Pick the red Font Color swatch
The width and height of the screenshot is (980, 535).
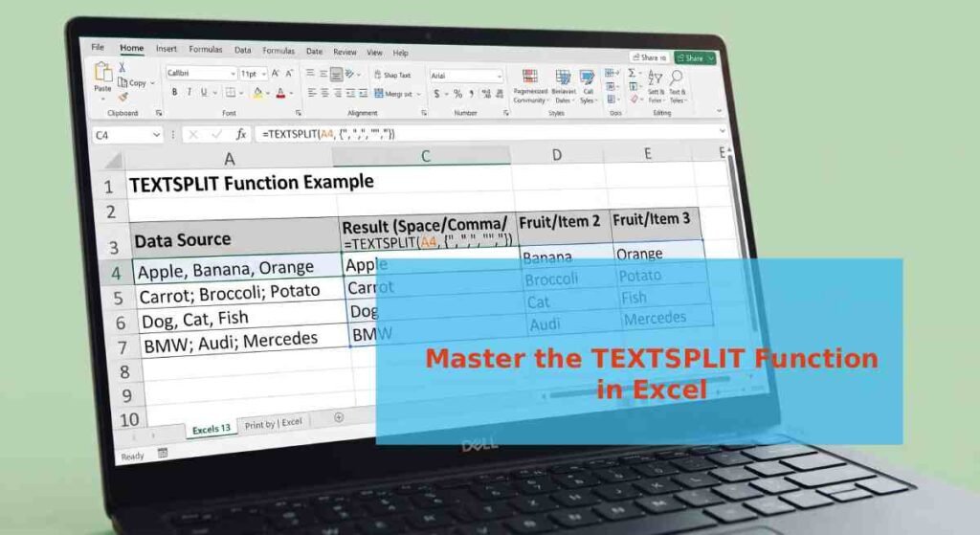pos(281,93)
